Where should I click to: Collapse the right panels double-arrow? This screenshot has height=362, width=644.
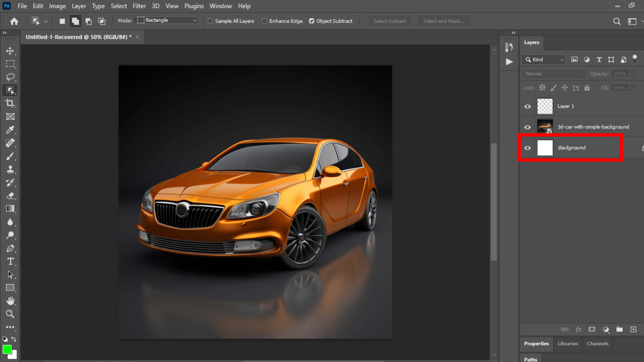(513, 33)
